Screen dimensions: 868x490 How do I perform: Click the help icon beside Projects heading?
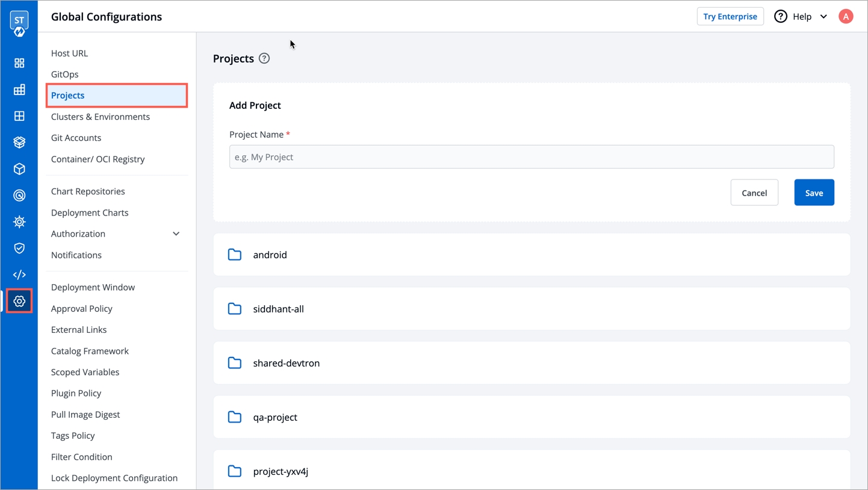pyautogui.click(x=264, y=58)
